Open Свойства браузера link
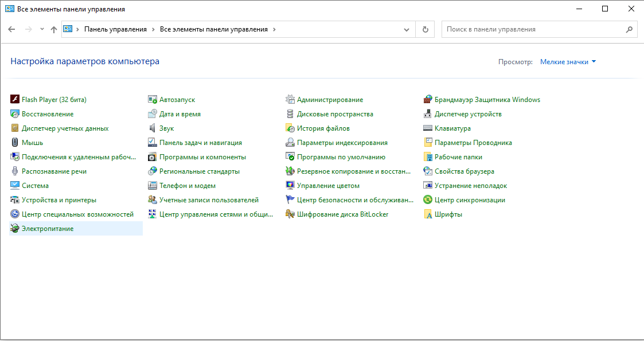Image resolution: width=644 pixels, height=341 pixels. coord(465,171)
